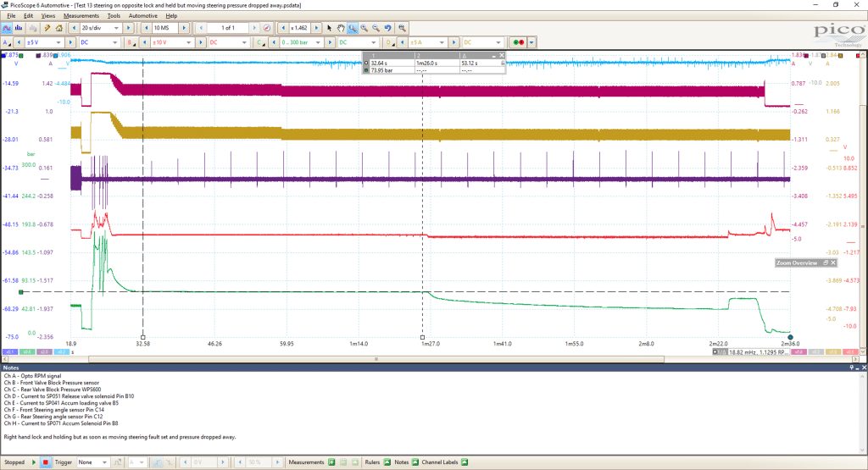Open the Automotive menu

(x=142, y=16)
